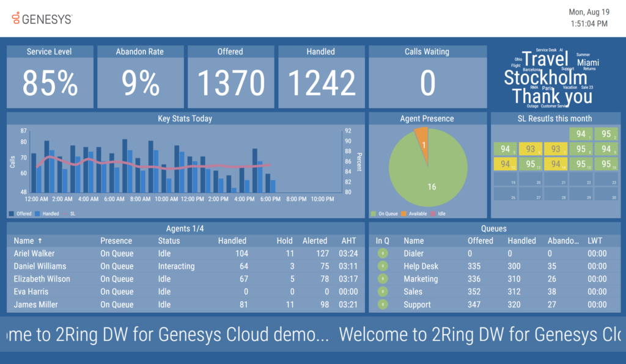
Task: Sort queues by the Offered column header
Action: [480, 241]
